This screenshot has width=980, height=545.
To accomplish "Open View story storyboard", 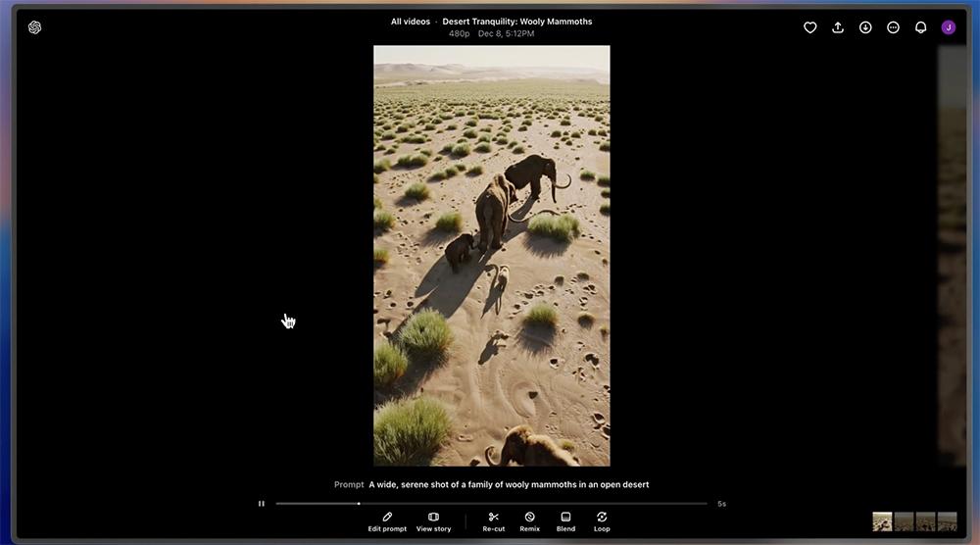I will coord(433,521).
